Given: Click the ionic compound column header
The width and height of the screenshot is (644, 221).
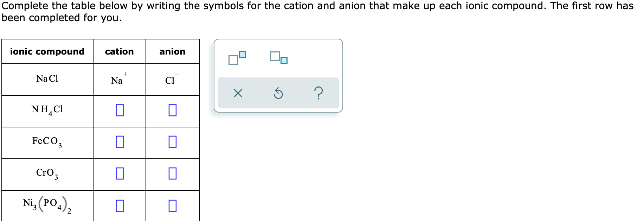Looking at the screenshot, I should point(47,51).
